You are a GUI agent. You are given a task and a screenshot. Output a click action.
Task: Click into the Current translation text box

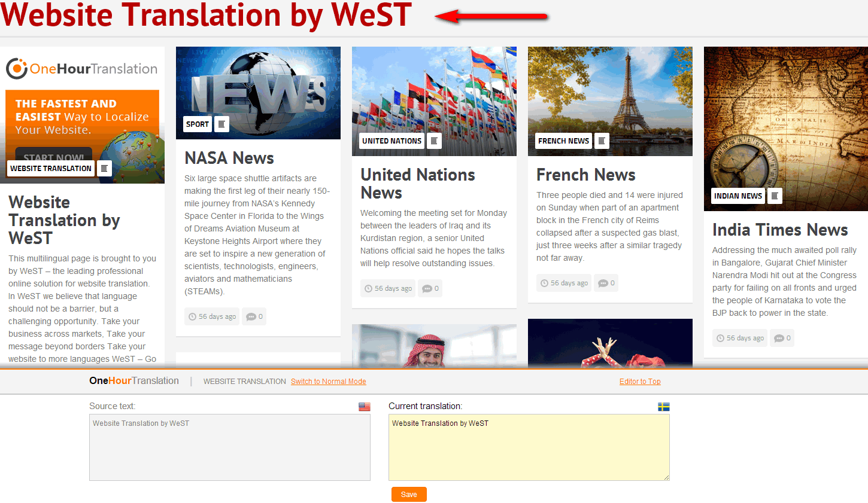click(x=529, y=447)
